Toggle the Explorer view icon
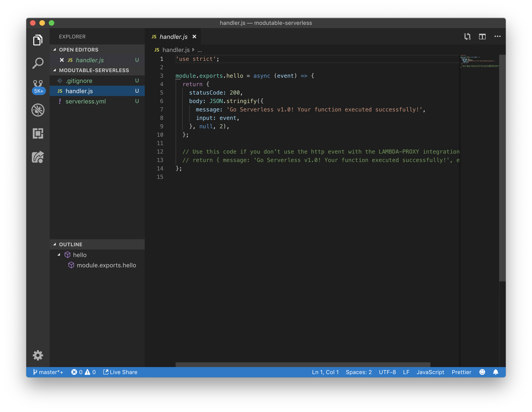Viewport: 532px width, 412px height. (38, 40)
